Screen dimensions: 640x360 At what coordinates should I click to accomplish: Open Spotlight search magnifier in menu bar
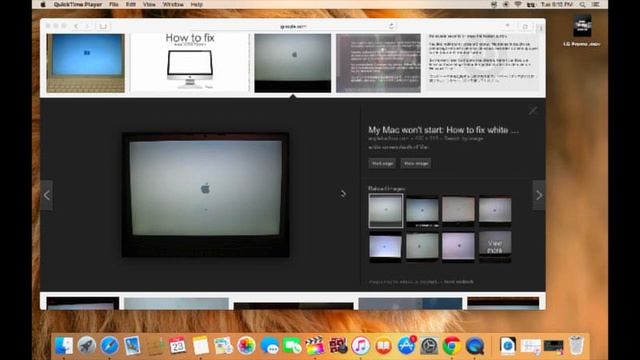point(582,4)
